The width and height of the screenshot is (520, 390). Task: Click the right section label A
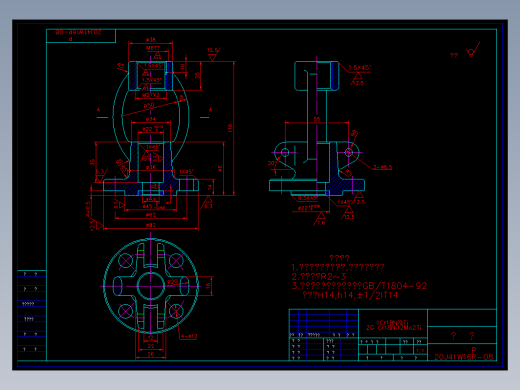coord(210,110)
